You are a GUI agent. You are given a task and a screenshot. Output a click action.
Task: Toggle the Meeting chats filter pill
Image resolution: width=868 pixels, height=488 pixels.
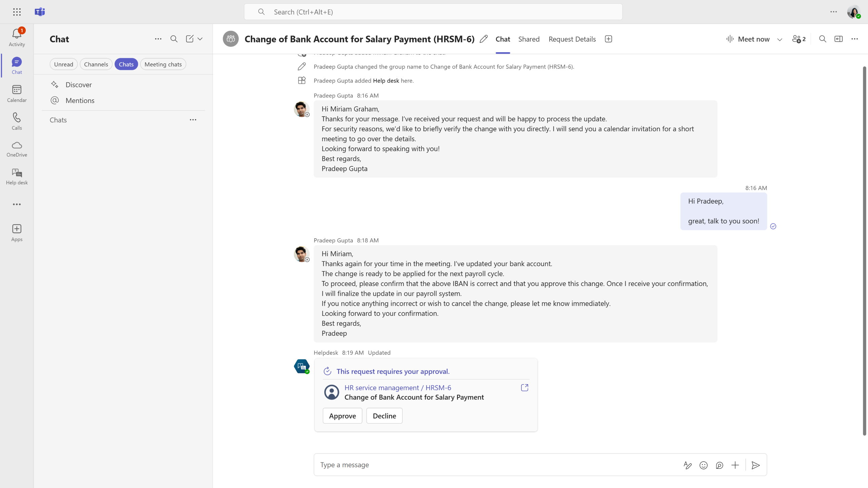163,64
